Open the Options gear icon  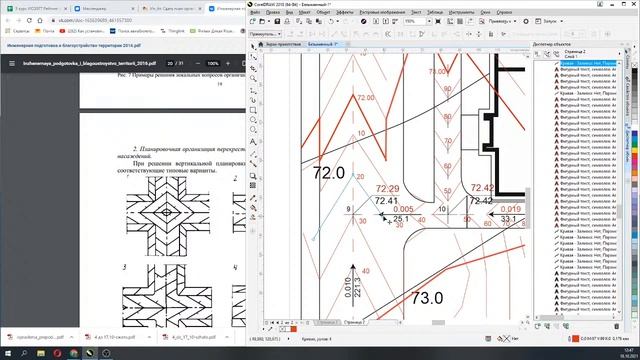tap(526, 21)
